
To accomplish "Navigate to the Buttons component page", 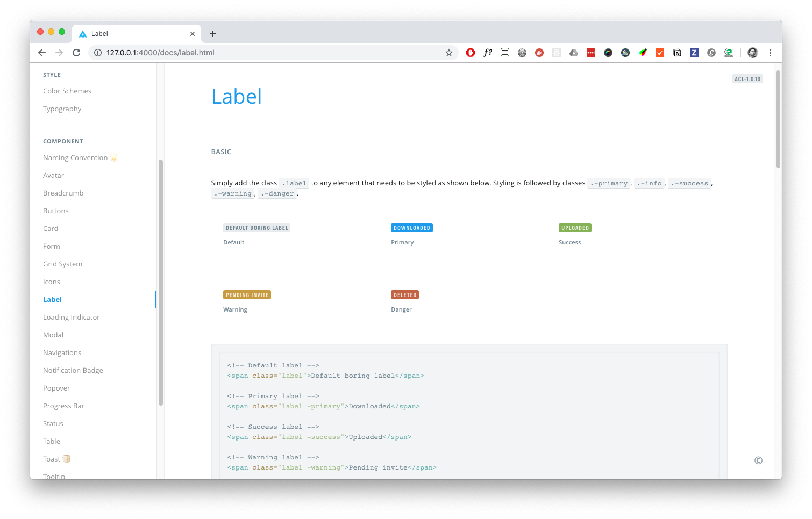I will pos(56,211).
